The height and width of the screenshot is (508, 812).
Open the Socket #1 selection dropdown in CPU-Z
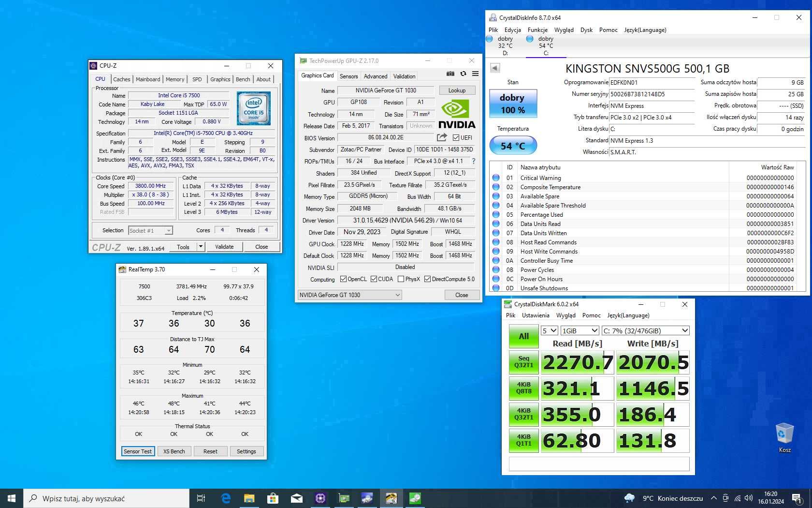150,231
